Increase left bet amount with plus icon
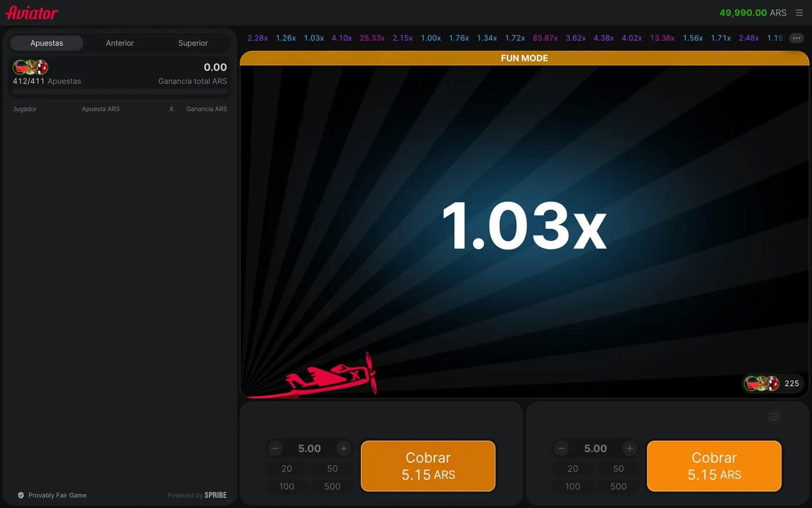 [x=344, y=448]
